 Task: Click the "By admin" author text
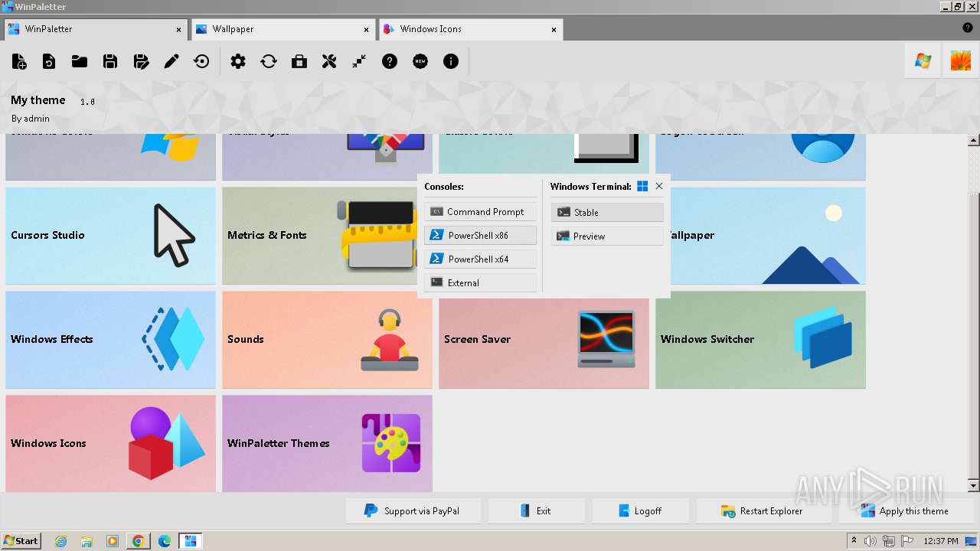pos(31,119)
